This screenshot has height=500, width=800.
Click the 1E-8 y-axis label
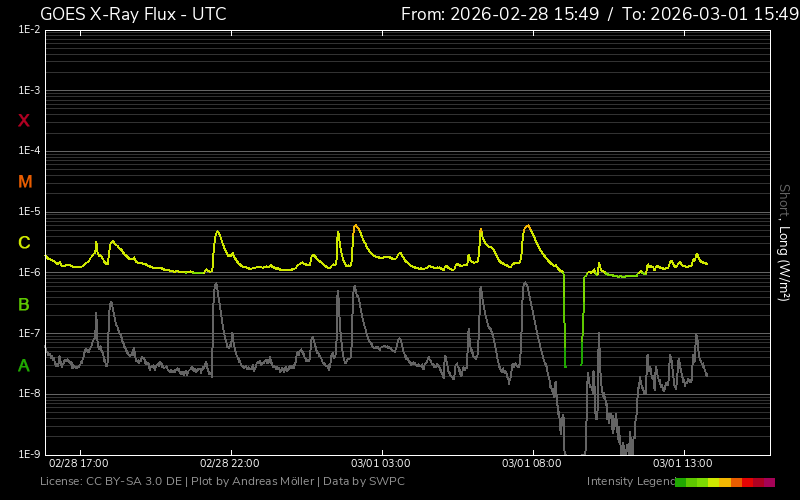coord(29,393)
